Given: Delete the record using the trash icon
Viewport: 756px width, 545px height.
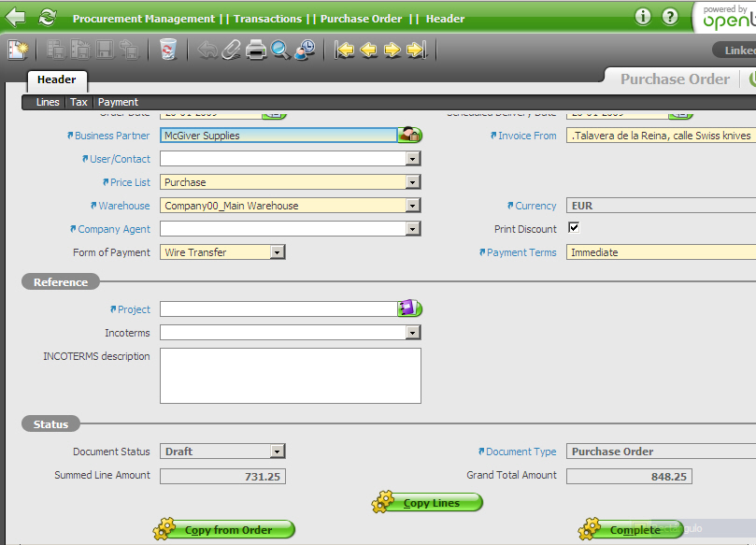Looking at the screenshot, I should click(x=168, y=50).
